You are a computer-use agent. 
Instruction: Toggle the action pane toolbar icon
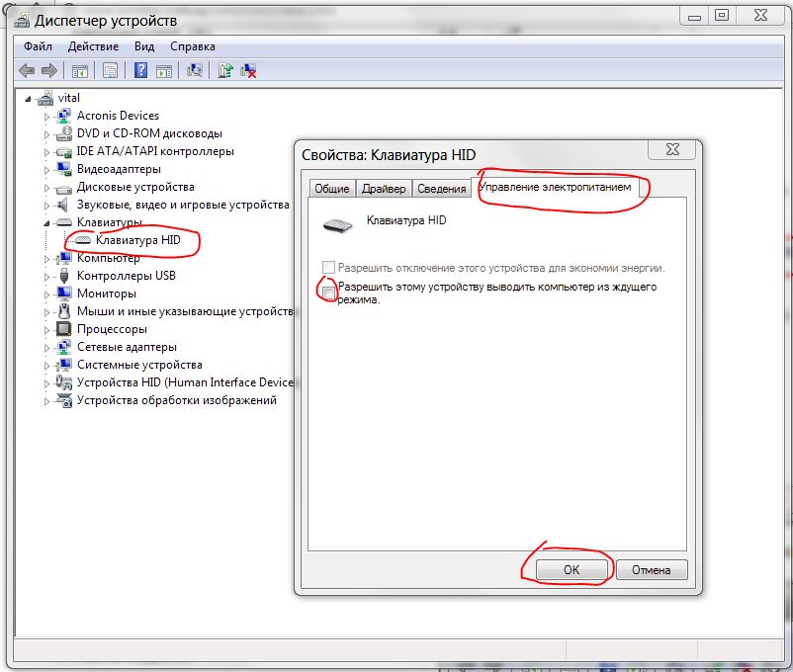click(x=164, y=71)
